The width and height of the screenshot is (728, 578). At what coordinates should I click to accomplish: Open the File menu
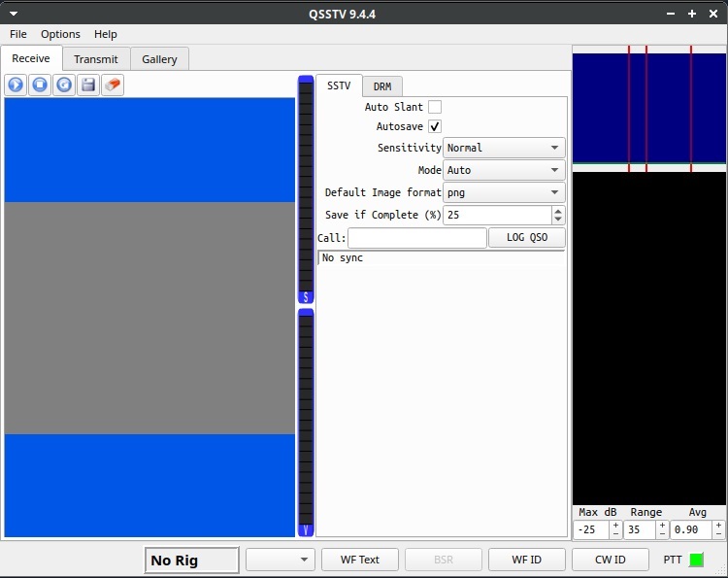[x=18, y=34]
